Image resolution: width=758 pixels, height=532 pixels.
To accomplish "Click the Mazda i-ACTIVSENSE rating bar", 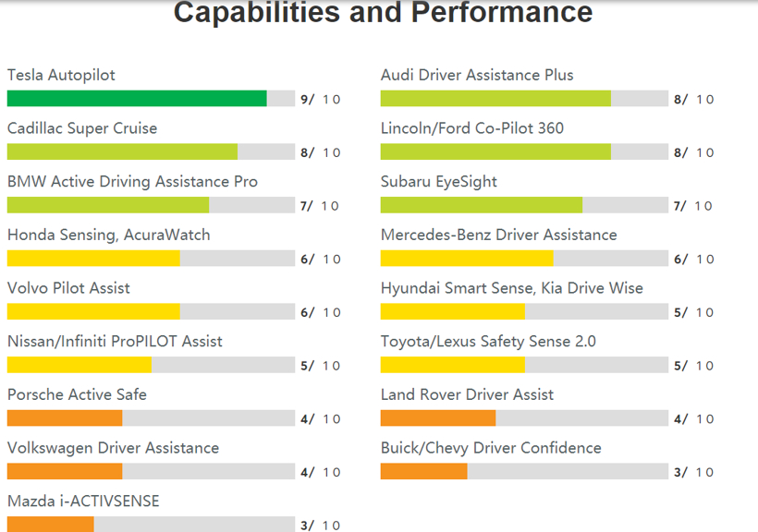I will click(x=151, y=525).
